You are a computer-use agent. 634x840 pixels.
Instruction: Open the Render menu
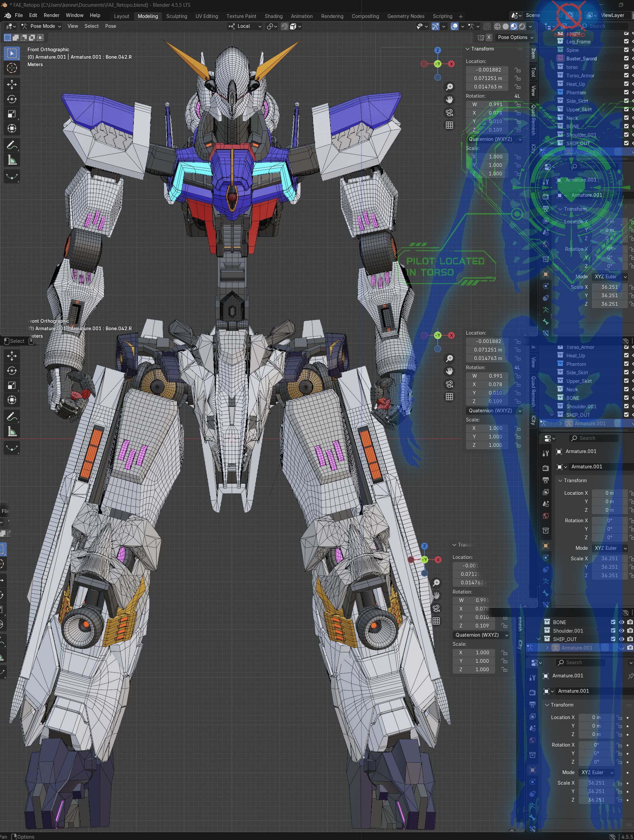pos(51,15)
